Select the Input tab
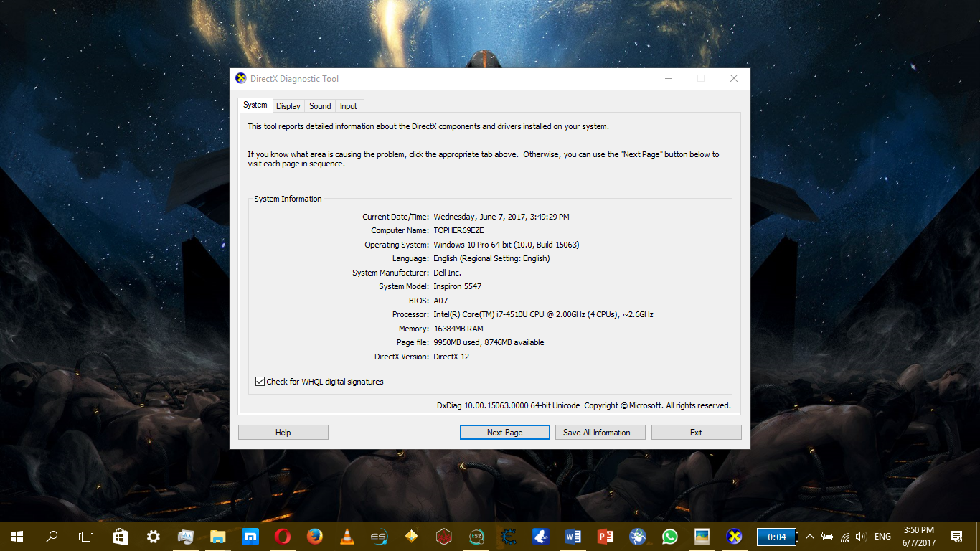This screenshot has width=980, height=551. pyautogui.click(x=349, y=106)
